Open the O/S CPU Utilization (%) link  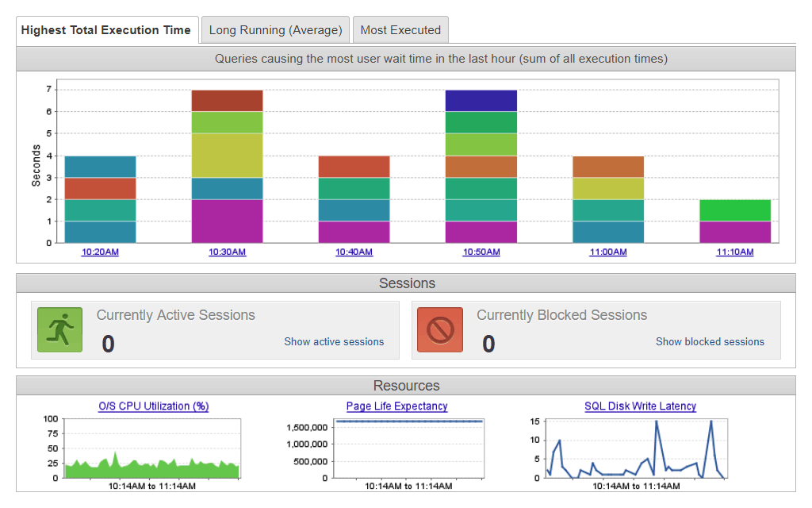pyautogui.click(x=153, y=406)
